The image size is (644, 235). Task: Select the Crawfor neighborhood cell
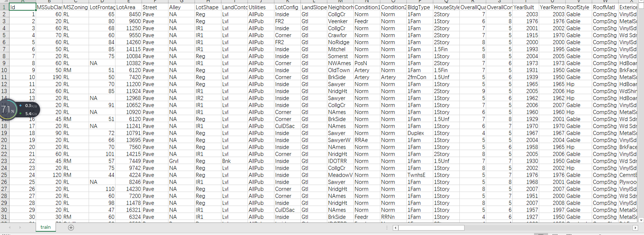pyautogui.click(x=340, y=35)
